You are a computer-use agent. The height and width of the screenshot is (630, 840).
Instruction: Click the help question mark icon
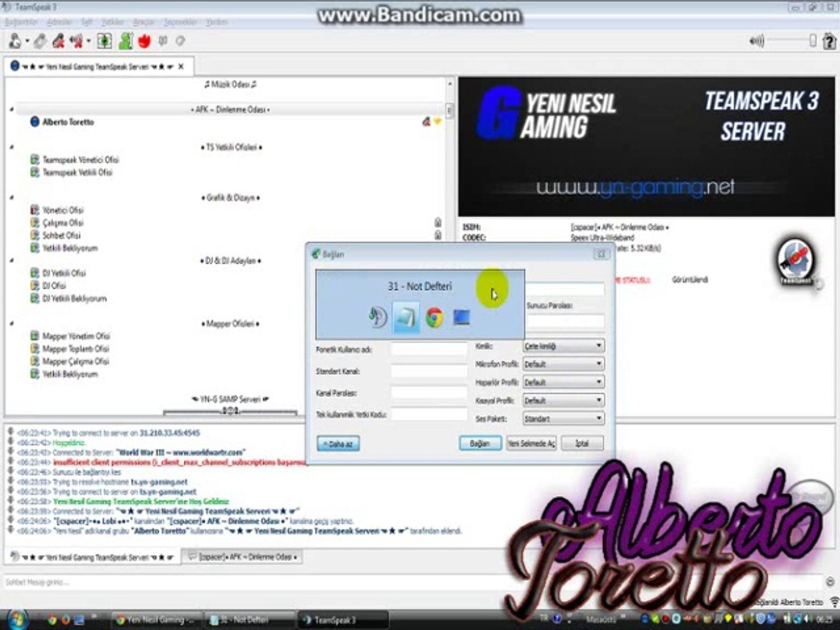tap(829, 41)
